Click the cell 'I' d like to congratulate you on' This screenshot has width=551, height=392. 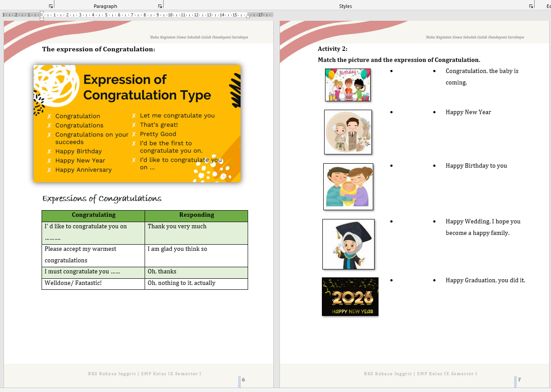[93, 233]
